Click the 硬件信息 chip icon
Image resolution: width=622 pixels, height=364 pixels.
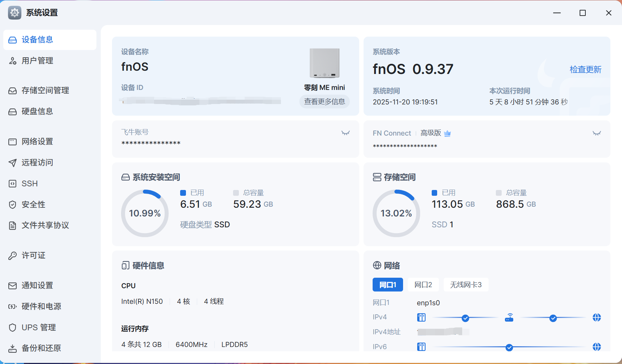(125, 266)
